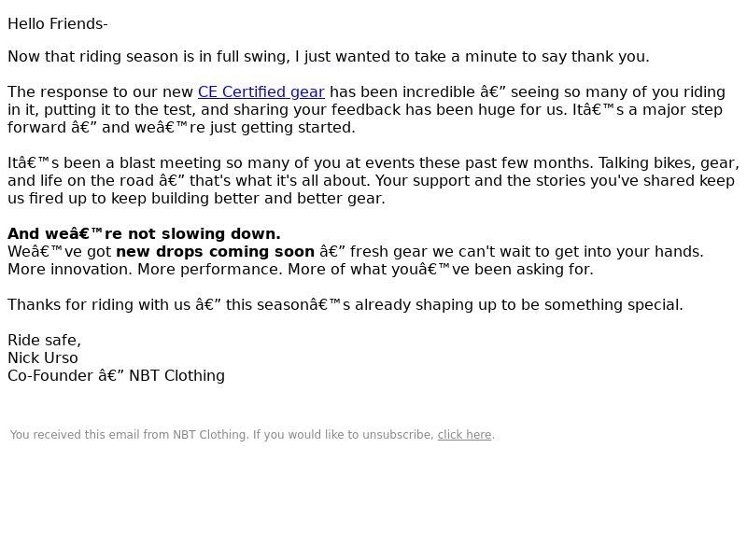Click the "Co-Founder" NBT Clothing signature line
Viewport: 747px width, 560px height.
tap(116, 376)
